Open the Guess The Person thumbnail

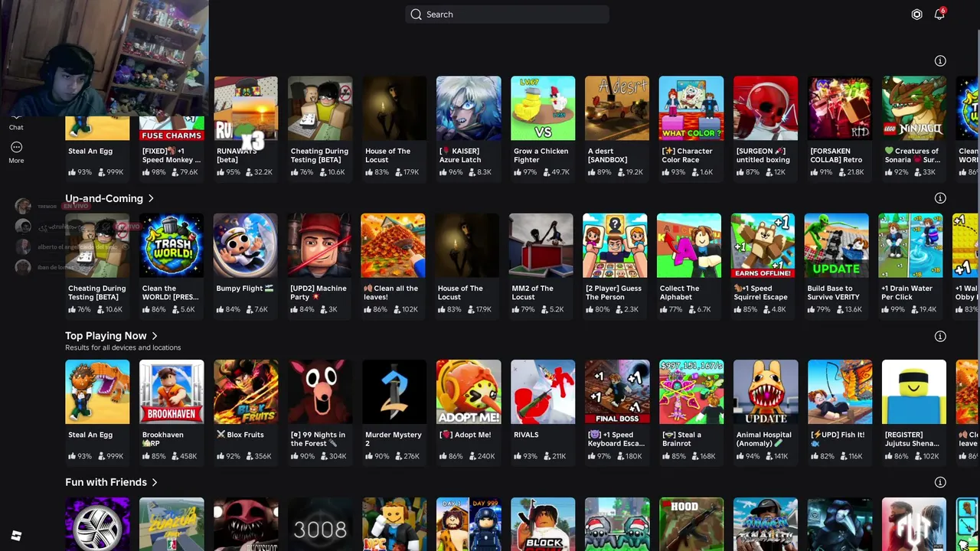pyautogui.click(x=615, y=246)
